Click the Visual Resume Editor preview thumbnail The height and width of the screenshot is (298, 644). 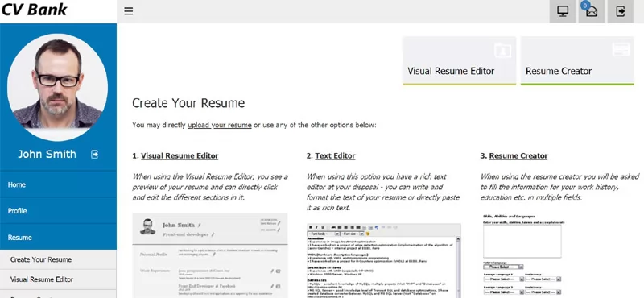point(210,255)
